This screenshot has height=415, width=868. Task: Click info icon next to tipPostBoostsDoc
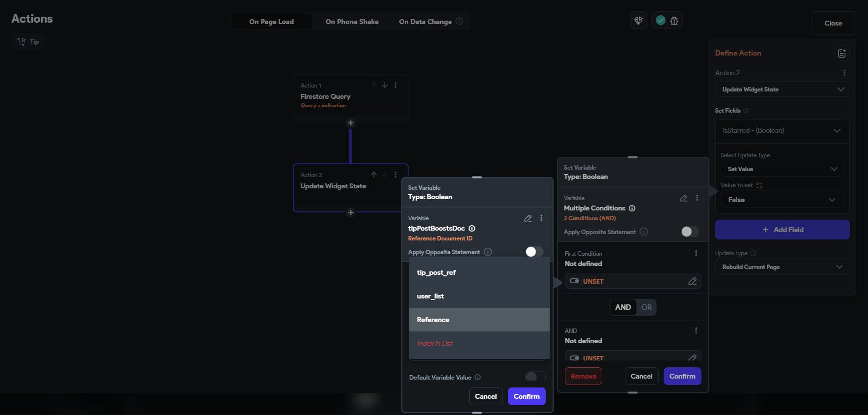pyautogui.click(x=472, y=228)
